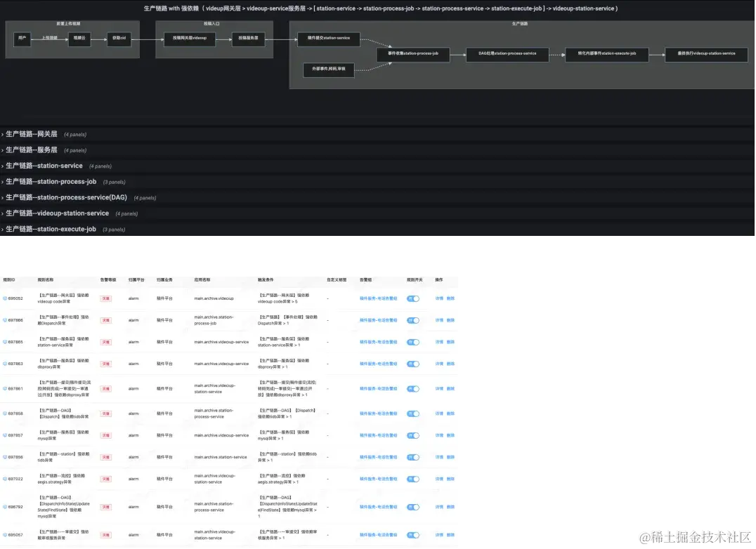Click the 规则名称 column header

pos(46,280)
